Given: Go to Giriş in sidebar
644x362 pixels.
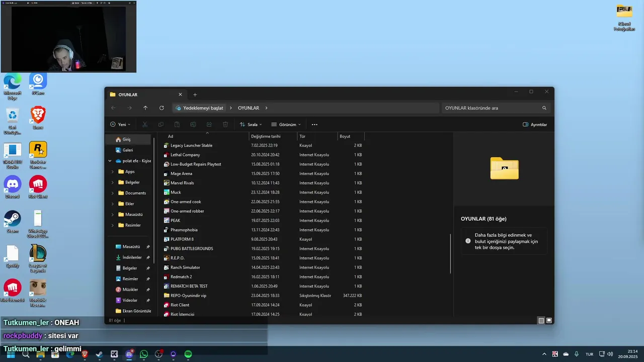Looking at the screenshot, I should click(x=128, y=139).
